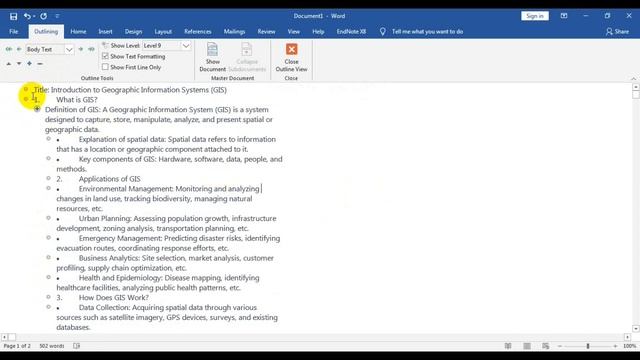Screen dimensions: 640x360
Task: Expand the selected outline item
Action: click(x=29, y=64)
